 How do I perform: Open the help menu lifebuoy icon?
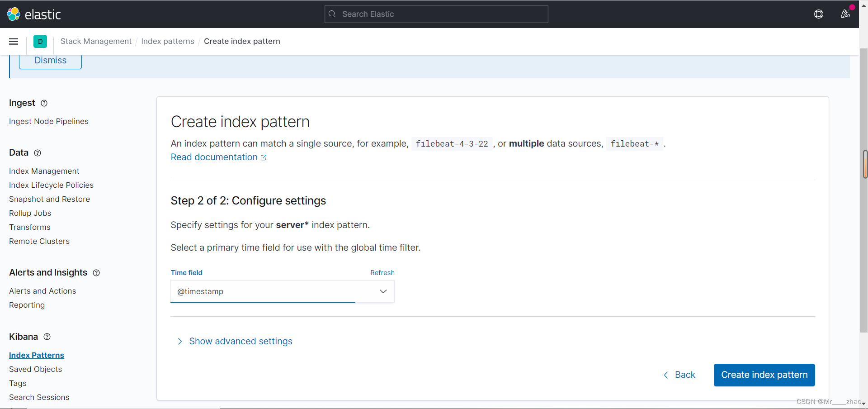(819, 14)
